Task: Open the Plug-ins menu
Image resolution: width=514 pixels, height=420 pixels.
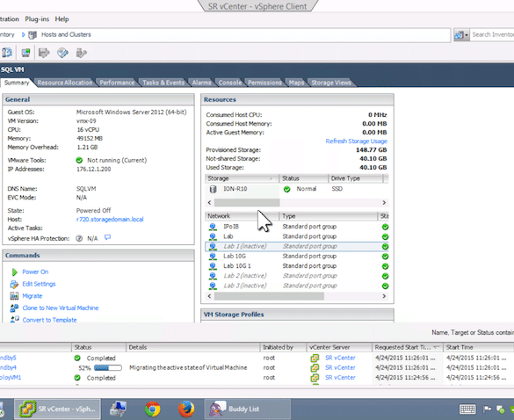Action: pos(37,19)
